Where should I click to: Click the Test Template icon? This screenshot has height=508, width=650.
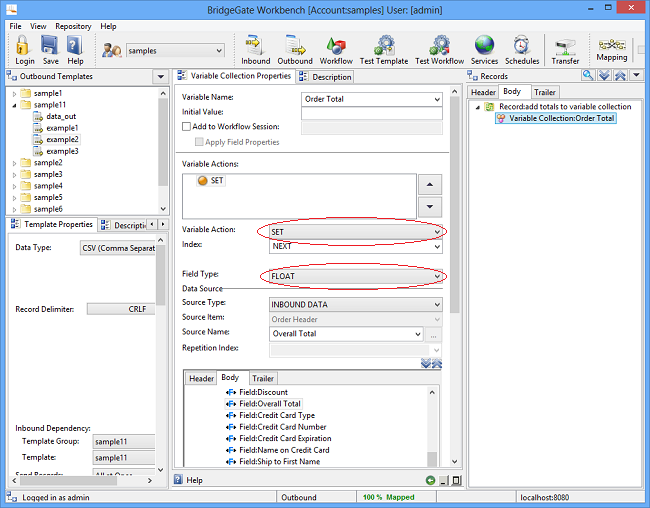point(383,49)
